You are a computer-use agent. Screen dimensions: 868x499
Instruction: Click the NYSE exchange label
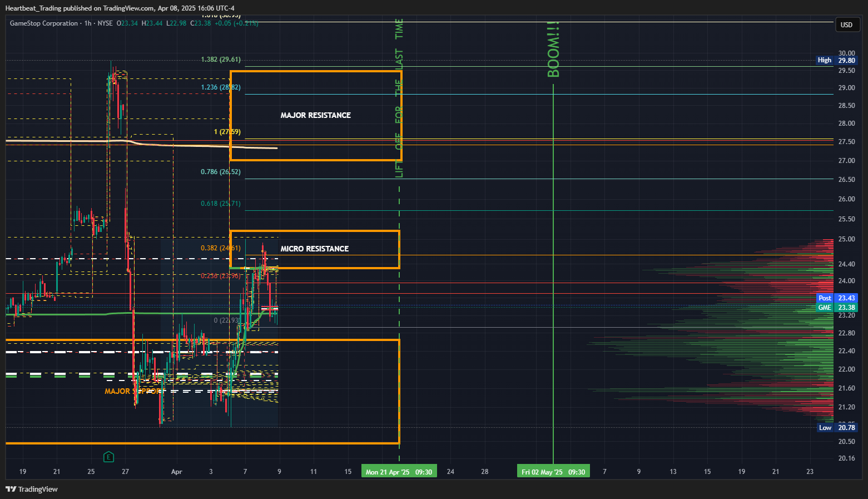(x=105, y=23)
